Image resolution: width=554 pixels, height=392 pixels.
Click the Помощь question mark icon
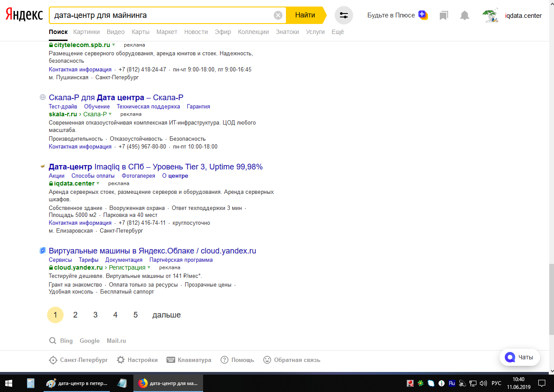[x=224, y=360]
